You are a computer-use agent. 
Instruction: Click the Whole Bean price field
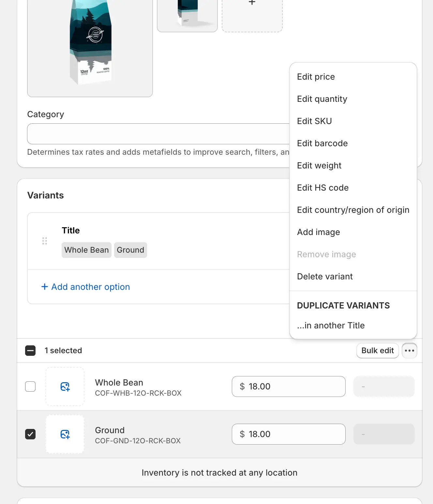pos(289,386)
